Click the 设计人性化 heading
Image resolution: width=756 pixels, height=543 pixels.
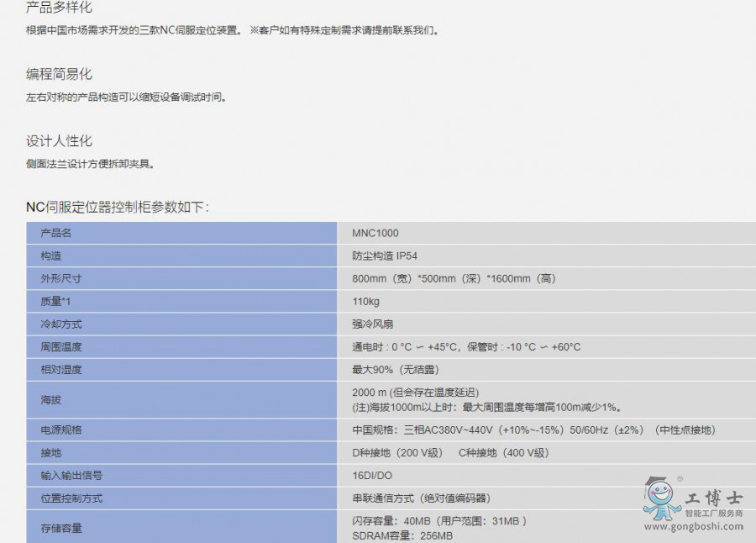pyautogui.click(x=59, y=141)
